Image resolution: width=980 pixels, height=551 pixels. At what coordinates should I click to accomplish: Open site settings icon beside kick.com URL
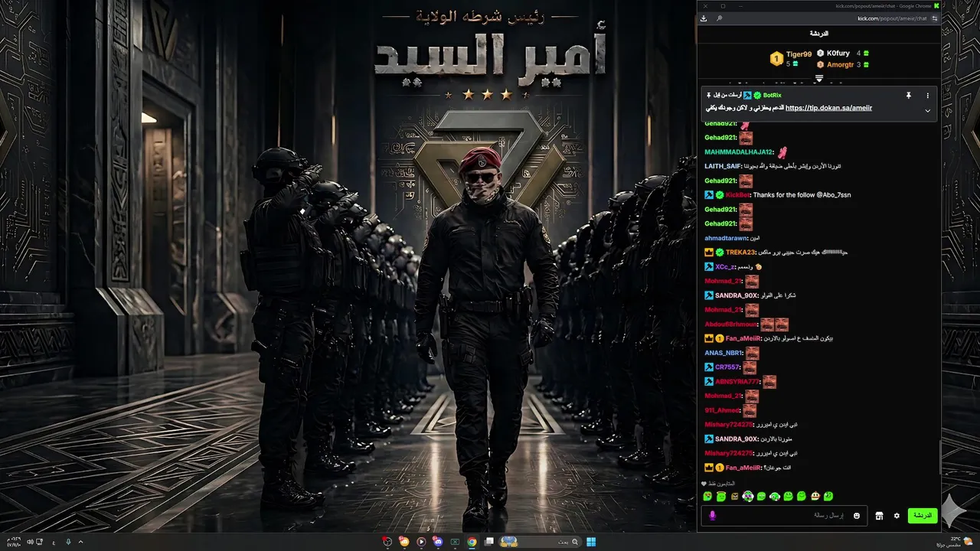(x=934, y=18)
